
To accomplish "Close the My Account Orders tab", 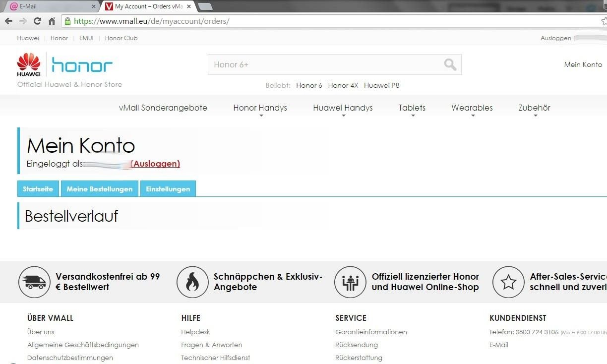I will pyautogui.click(x=189, y=6).
